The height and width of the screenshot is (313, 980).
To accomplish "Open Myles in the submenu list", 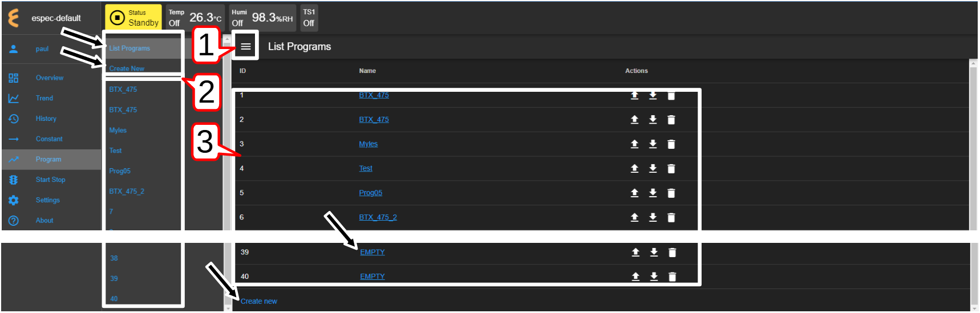I will [118, 131].
